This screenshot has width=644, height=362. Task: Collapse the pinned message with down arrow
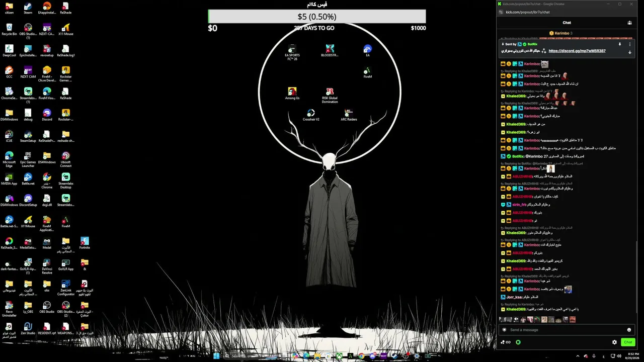tap(629, 52)
